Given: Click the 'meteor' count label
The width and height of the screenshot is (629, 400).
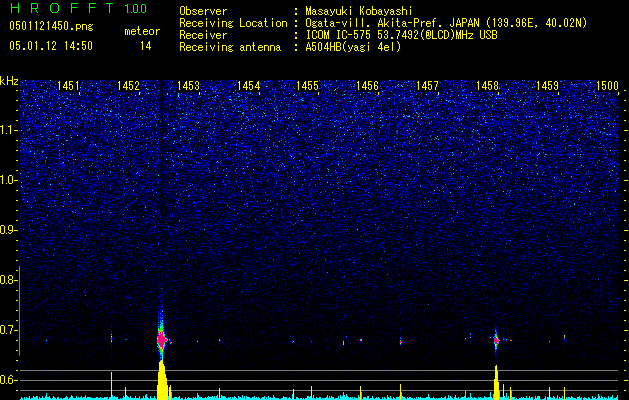Looking at the screenshot, I should 142,31.
